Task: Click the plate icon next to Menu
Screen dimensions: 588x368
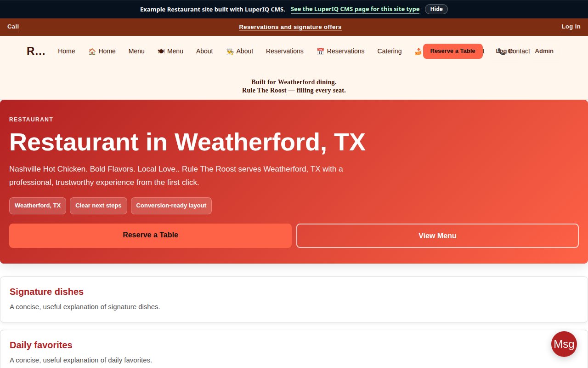Action: tap(161, 52)
